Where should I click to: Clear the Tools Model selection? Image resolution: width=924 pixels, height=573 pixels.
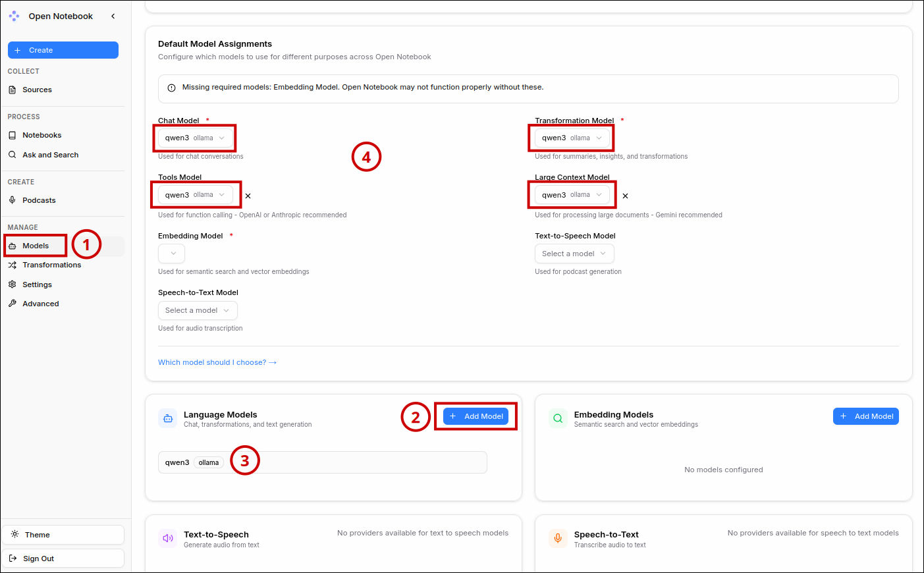248,196
